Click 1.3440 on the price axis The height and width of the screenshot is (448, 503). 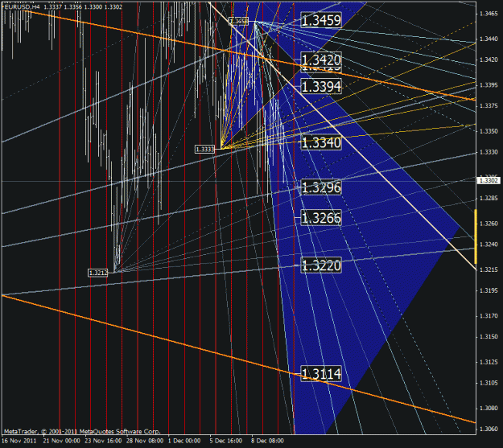(489, 39)
